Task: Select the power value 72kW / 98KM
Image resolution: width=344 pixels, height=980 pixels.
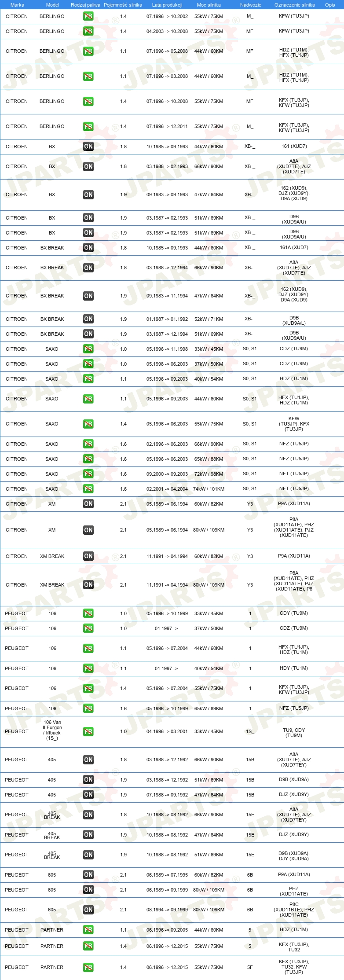Action: [x=209, y=474]
